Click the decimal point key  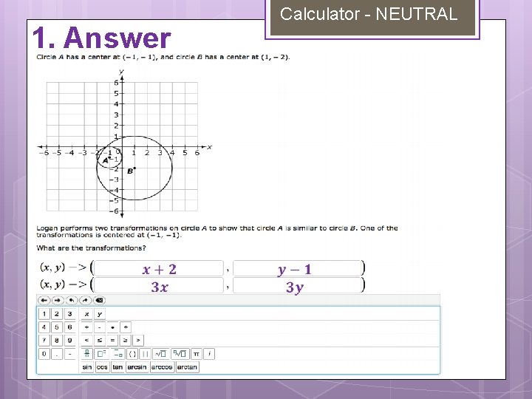[57, 354]
